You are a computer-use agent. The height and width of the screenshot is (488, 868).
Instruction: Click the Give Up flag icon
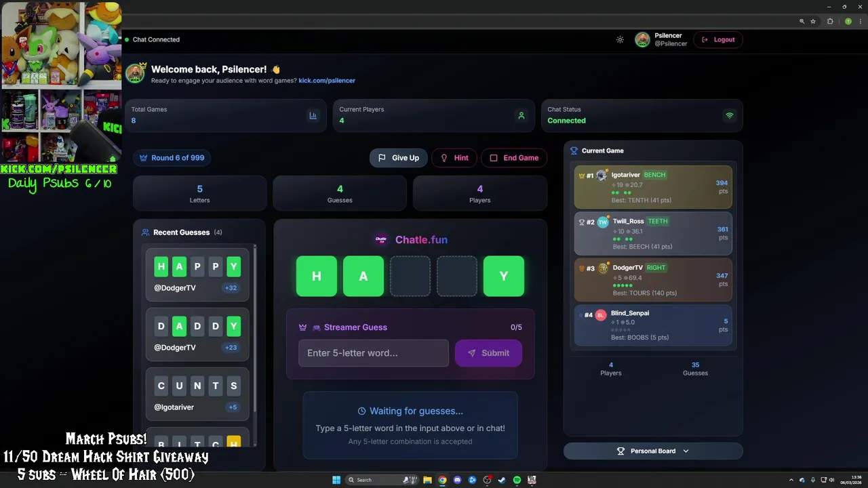[x=382, y=158]
